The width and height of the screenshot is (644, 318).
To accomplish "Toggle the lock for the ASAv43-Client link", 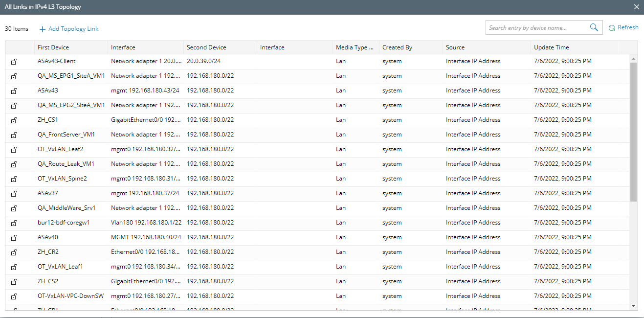I will (x=14, y=61).
